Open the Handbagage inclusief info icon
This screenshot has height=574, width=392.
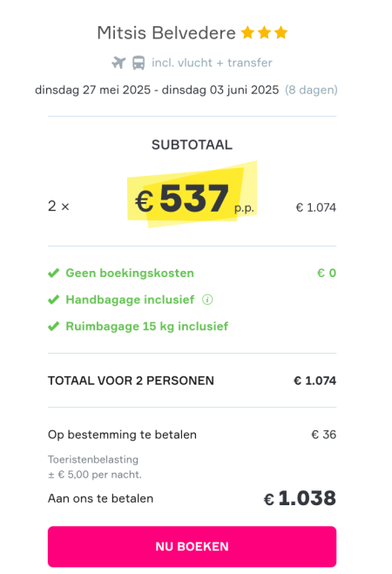pyautogui.click(x=207, y=300)
